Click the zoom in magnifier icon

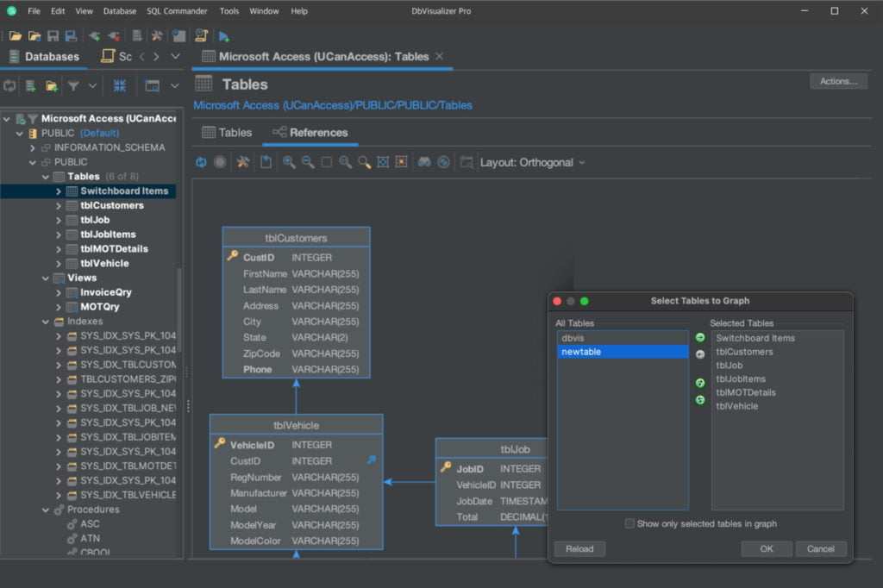289,162
